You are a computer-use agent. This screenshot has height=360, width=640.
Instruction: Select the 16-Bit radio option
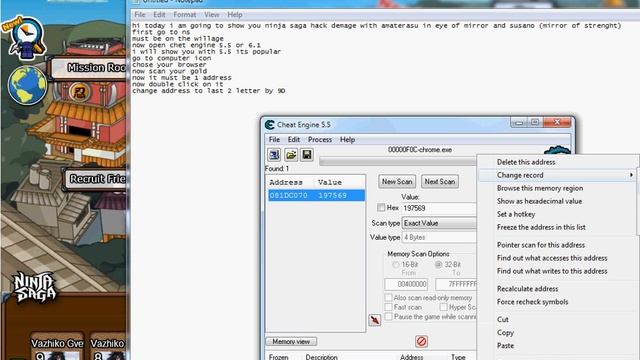pos(396,264)
